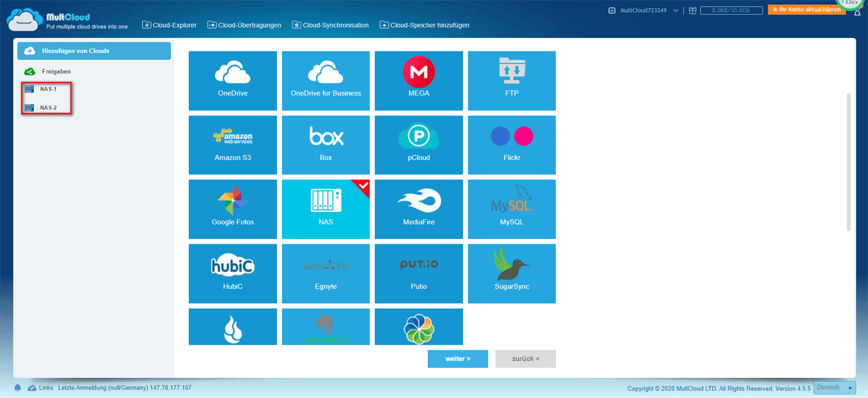Screen dimensions: 868x398
Task: Open the Cloud-Explorer menu
Action: [x=169, y=25]
